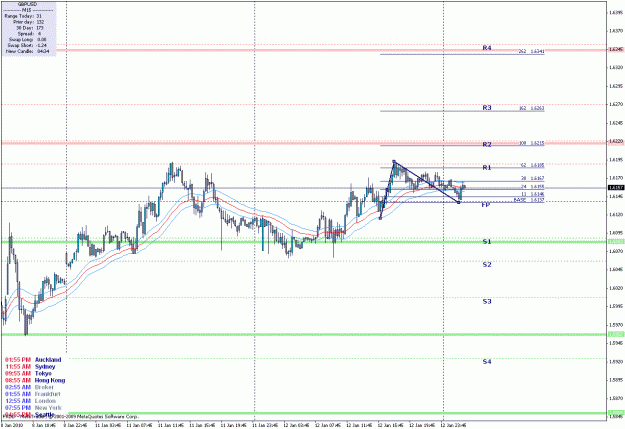The height and width of the screenshot is (429, 625).
Task: Click the Frankfurt session clock row
Action: click(x=33, y=394)
